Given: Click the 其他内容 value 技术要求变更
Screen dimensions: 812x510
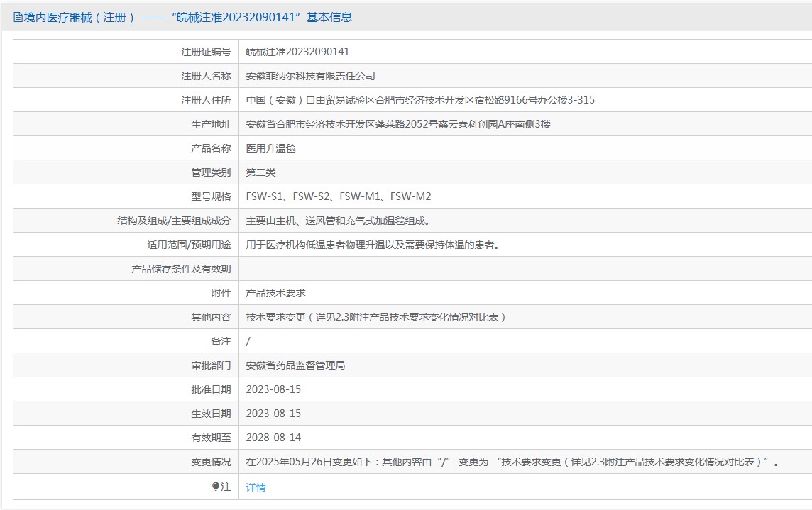Looking at the screenshot, I should pyautogui.click(x=376, y=317).
